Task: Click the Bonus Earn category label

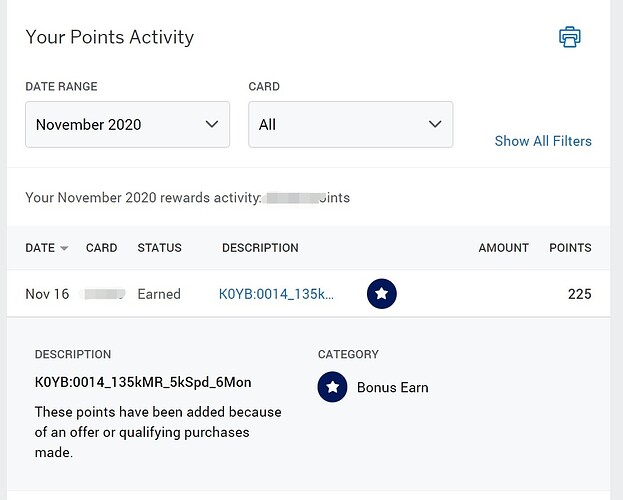Action: [392, 387]
